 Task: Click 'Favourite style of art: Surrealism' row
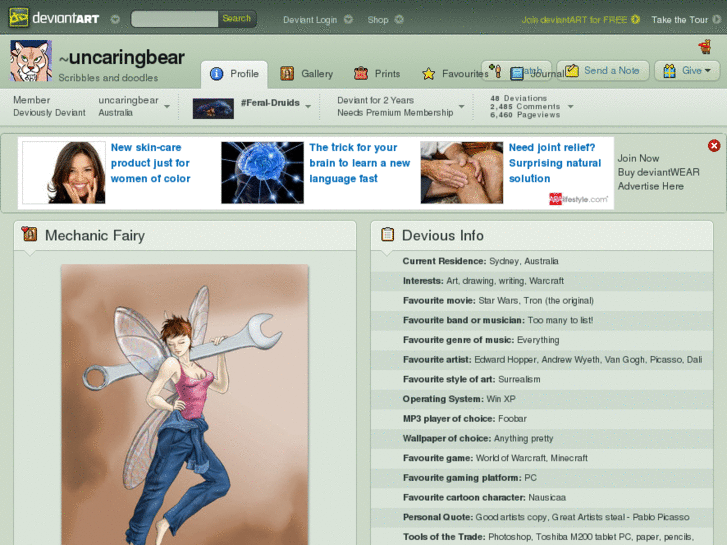(542, 379)
